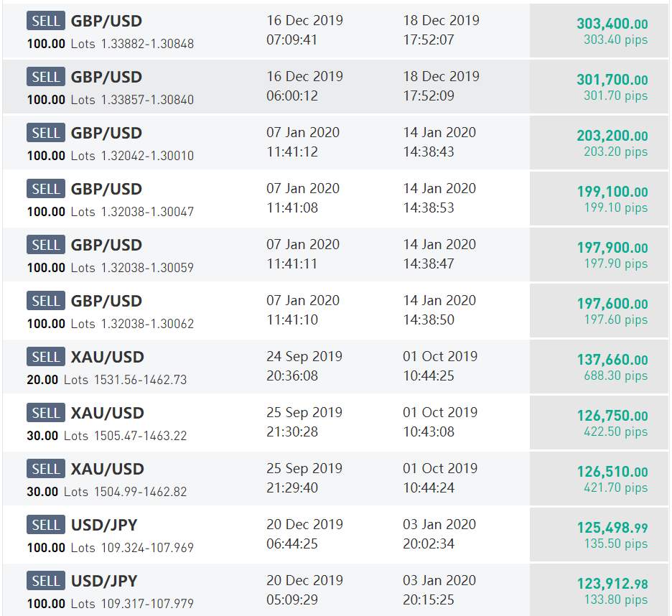This screenshot has width=672, height=616.
Task: Click open date 16 Dec 2019 07:09:41
Action: click(x=304, y=30)
